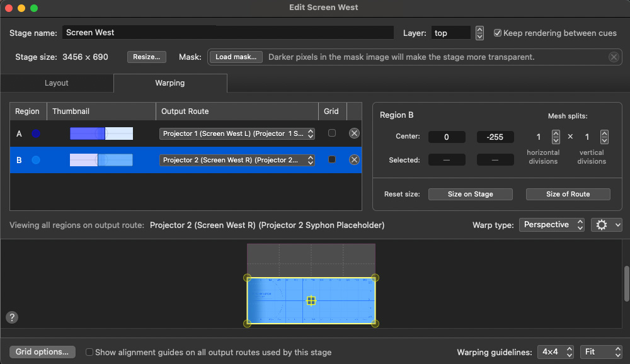Reset size using Size on Stage

(470, 194)
